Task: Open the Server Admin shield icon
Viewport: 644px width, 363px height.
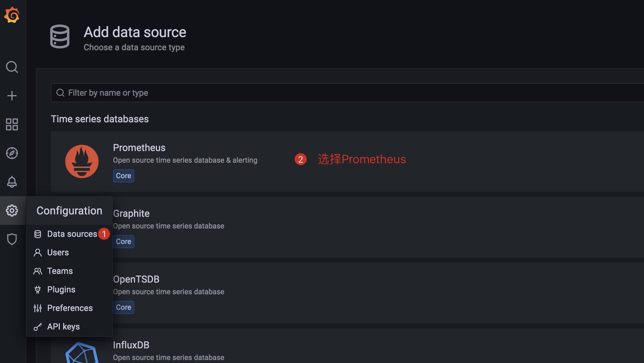Action: (x=12, y=239)
